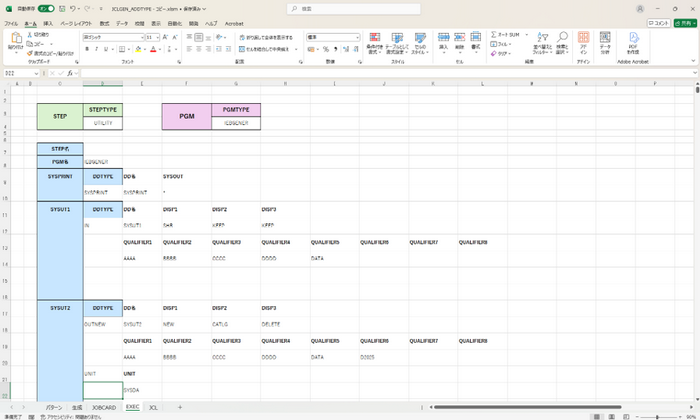
Task: Open the File tab
Action: click(x=11, y=24)
